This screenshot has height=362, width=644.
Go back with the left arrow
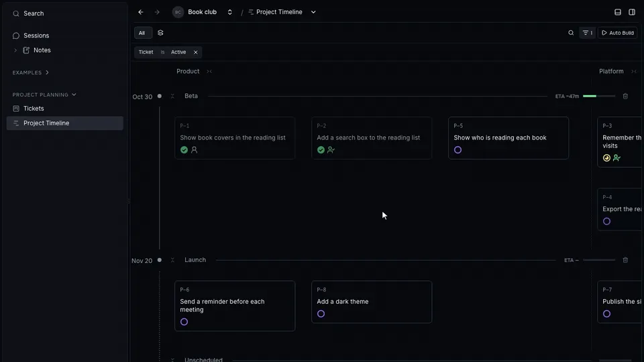141,12
